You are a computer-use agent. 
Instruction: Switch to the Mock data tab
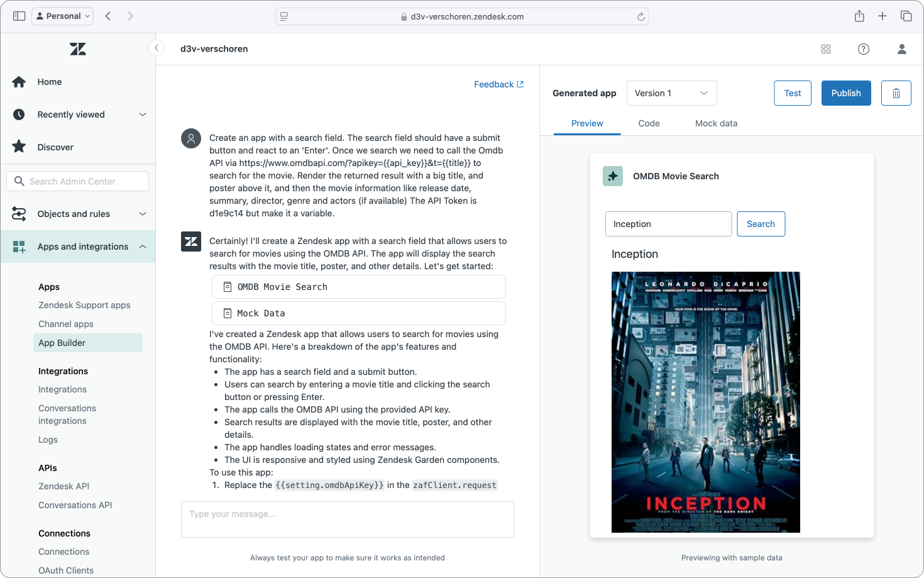pos(716,123)
